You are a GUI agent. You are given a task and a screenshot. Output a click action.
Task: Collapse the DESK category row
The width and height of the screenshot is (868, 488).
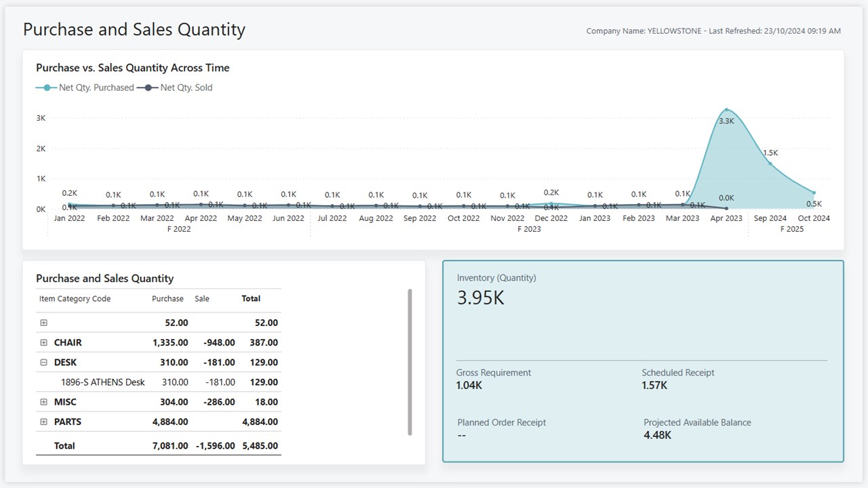(44, 363)
